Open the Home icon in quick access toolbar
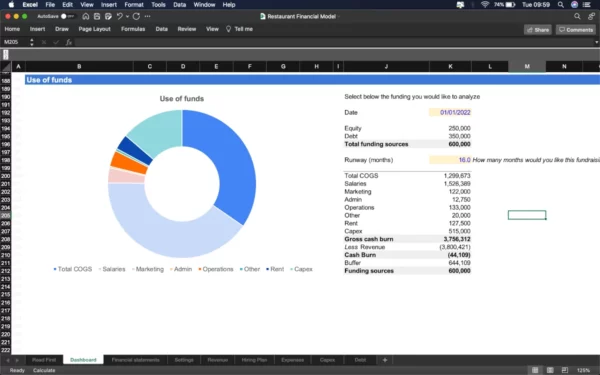 [x=86, y=16]
